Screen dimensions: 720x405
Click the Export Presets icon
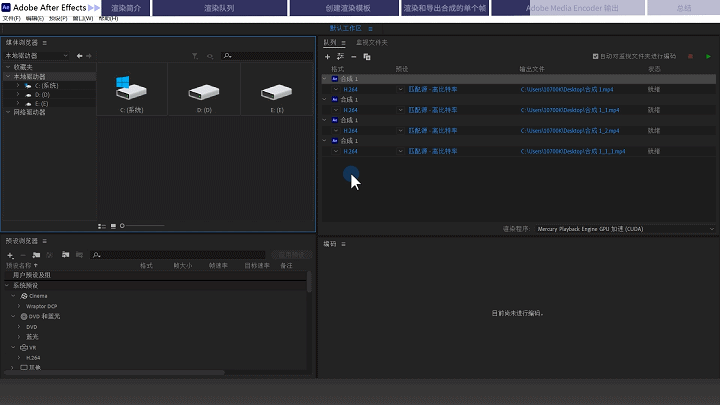[79, 255]
